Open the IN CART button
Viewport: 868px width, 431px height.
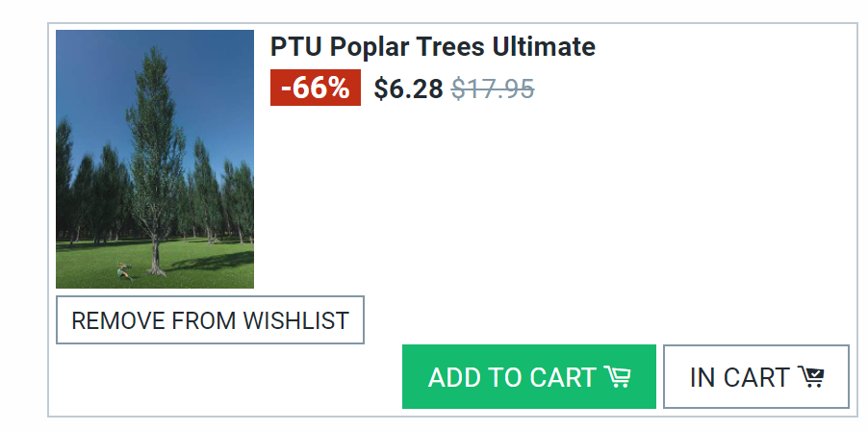pos(756,377)
